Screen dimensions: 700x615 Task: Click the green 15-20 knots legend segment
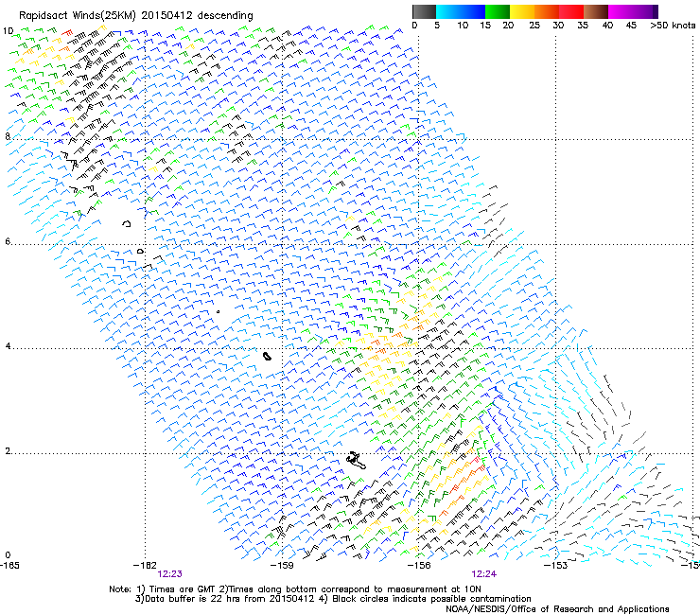tap(498, 11)
